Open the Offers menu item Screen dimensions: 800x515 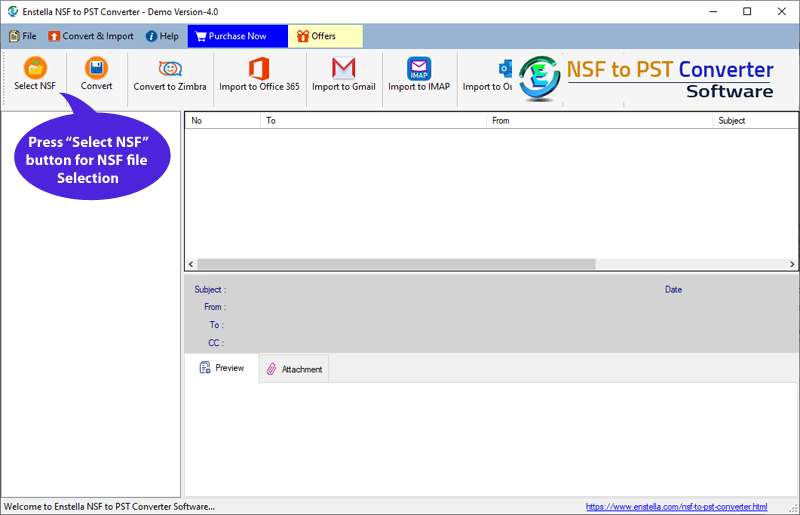click(x=325, y=36)
